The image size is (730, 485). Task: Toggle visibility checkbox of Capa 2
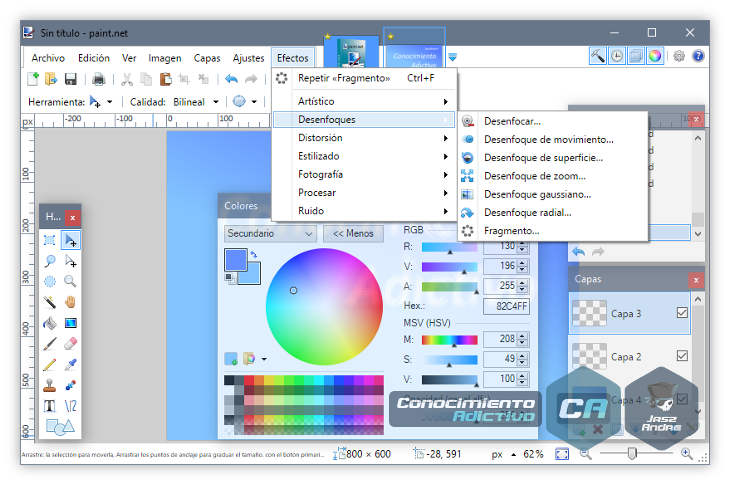[x=682, y=356]
